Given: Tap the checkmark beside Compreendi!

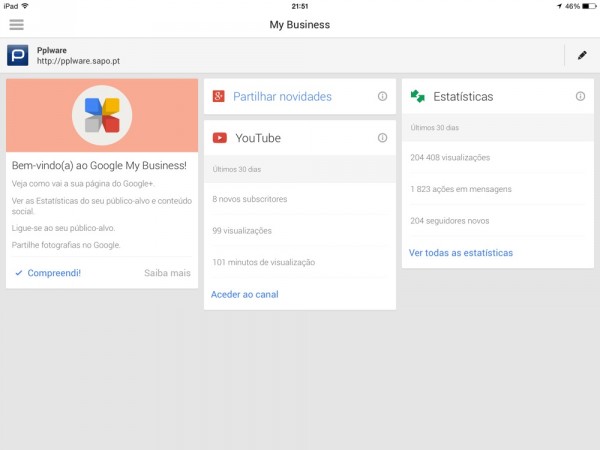Looking at the screenshot, I should [x=19, y=273].
